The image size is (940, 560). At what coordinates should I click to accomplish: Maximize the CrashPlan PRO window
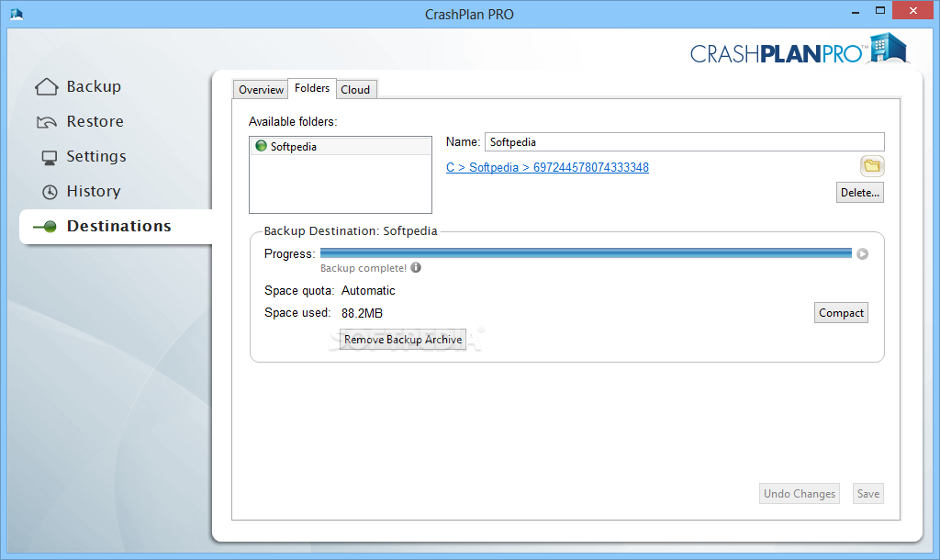[x=880, y=11]
